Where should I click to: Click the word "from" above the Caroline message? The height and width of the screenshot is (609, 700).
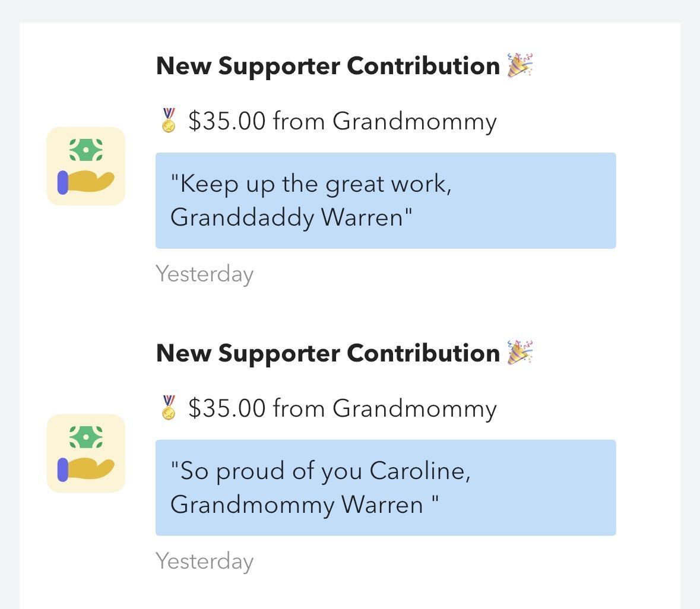click(x=299, y=408)
